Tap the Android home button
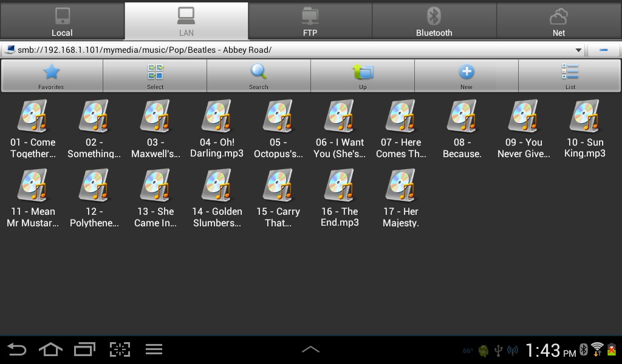The image size is (622, 364). pyautogui.click(x=51, y=349)
